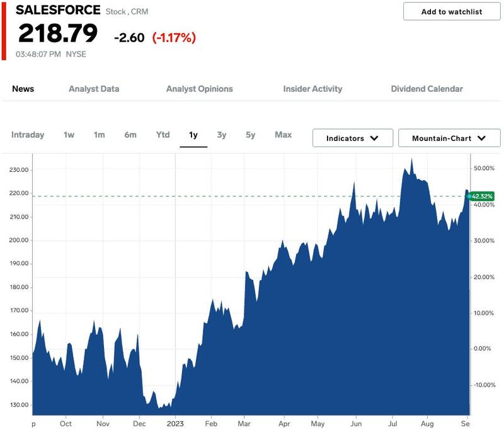Click the 200.00 y-axis label
504x430 pixels.
pos(19,240)
